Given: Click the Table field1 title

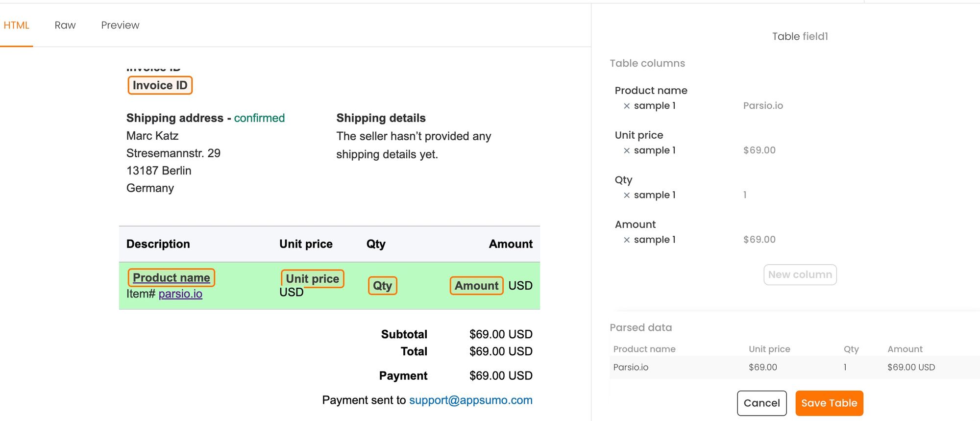Looking at the screenshot, I should coord(800,36).
